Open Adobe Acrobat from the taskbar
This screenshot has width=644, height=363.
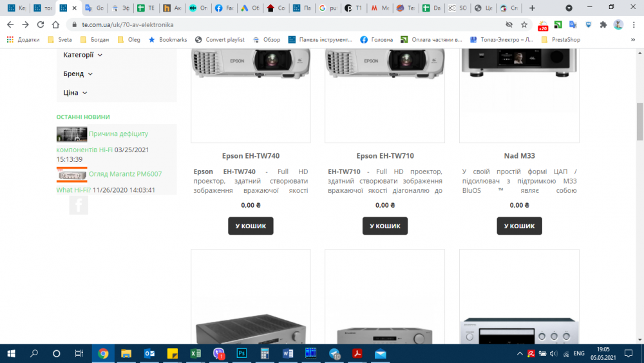click(x=357, y=353)
